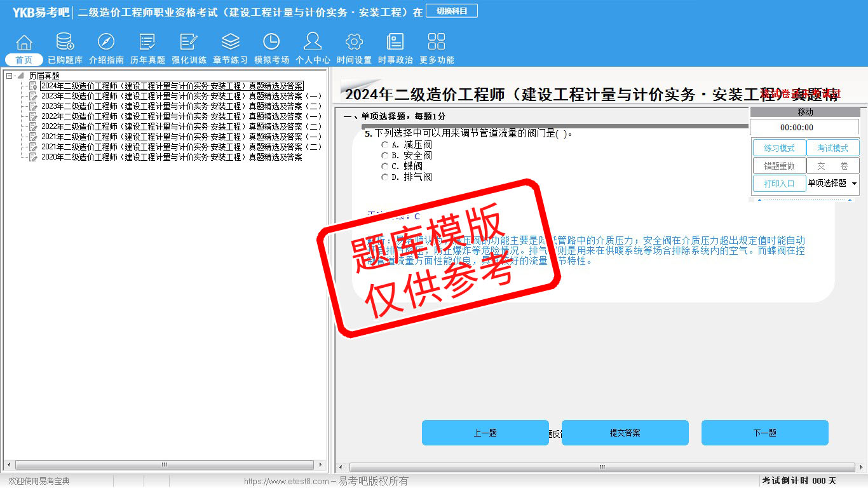Open 个人中心 user icon
The height and width of the screenshot is (488, 868).
click(313, 43)
